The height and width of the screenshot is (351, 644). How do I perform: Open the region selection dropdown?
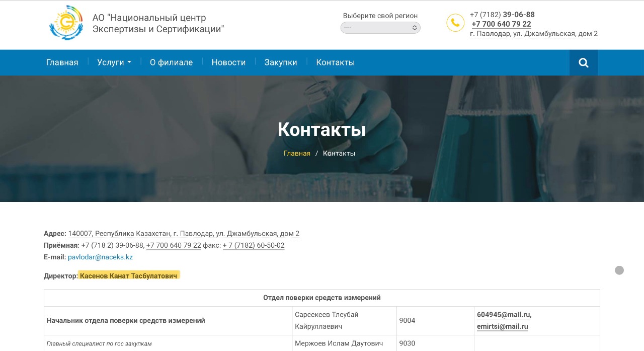click(380, 28)
